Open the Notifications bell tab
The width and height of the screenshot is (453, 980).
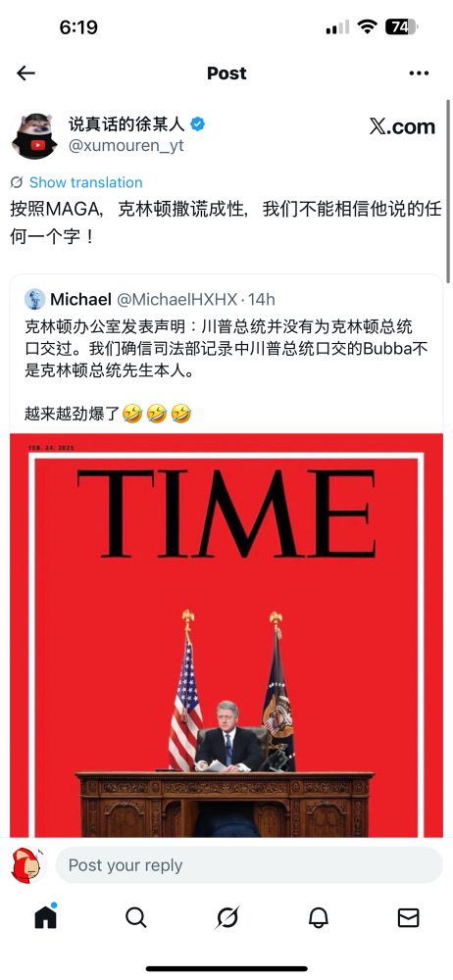tap(318, 917)
